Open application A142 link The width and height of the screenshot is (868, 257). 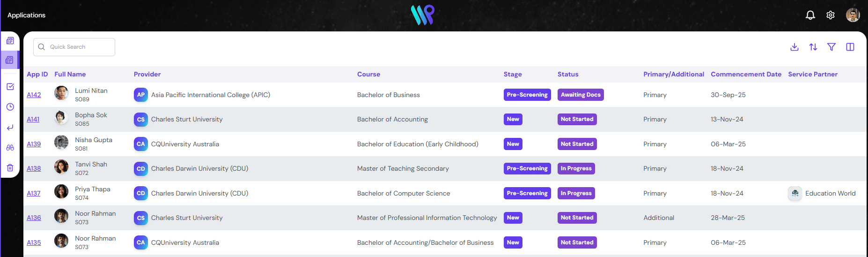tap(34, 95)
